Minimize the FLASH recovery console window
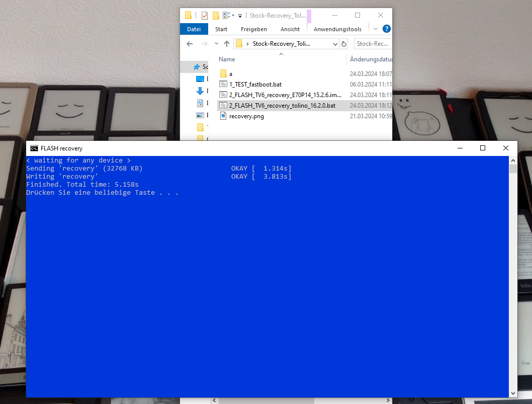The width and height of the screenshot is (532, 404). click(460, 148)
